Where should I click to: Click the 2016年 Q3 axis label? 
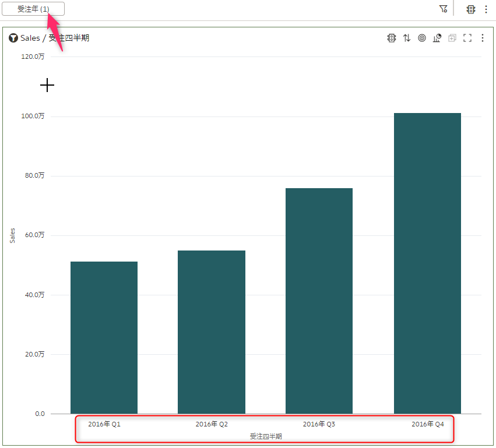pos(319,424)
